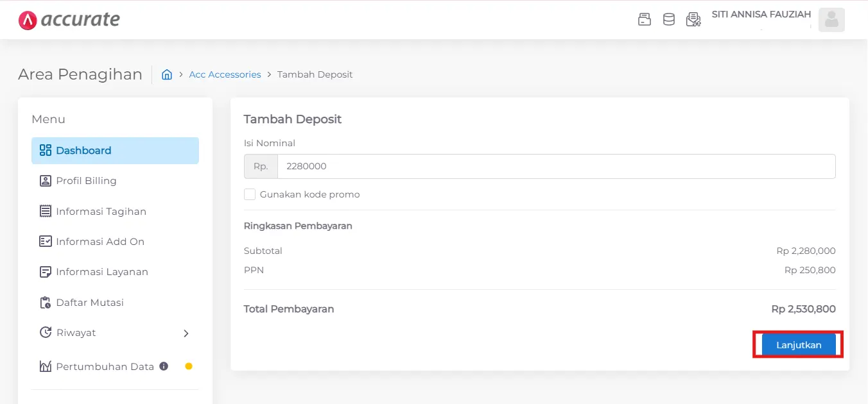This screenshot has height=404, width=868.
Task: Click the archive drawer icon in top bar
Action: pos(644,19)
